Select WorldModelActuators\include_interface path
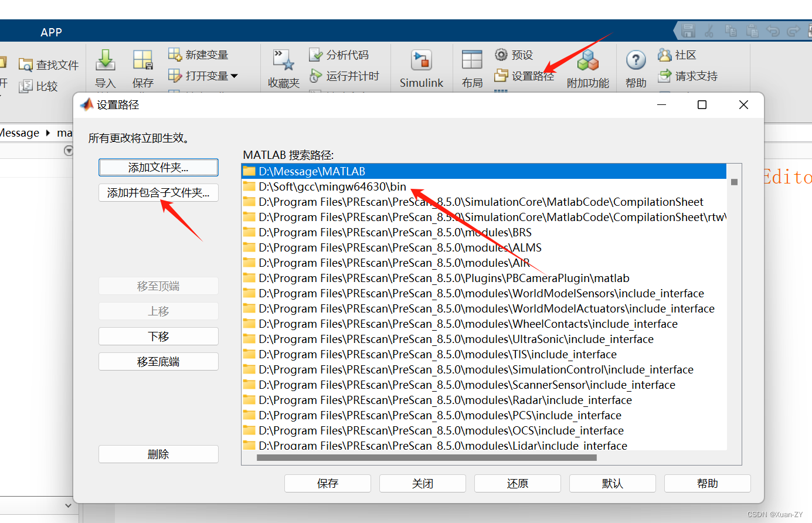812x523 pixels. point(484,308)
